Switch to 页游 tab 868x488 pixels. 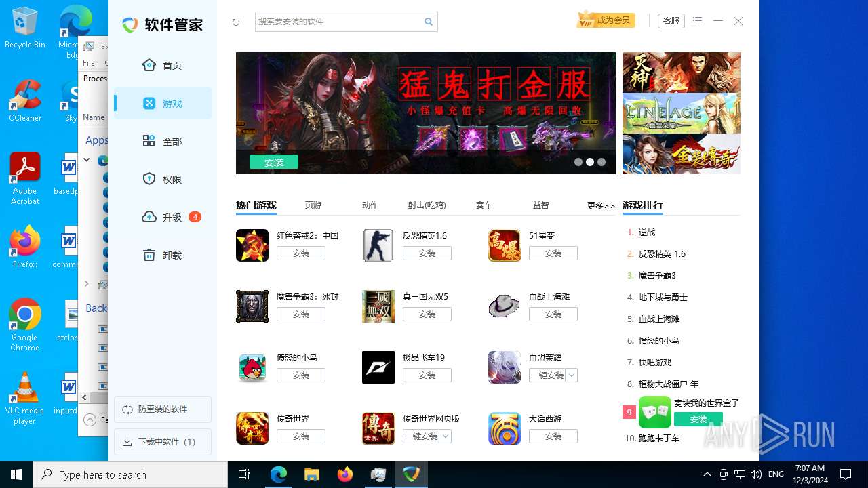click(313, 205)
